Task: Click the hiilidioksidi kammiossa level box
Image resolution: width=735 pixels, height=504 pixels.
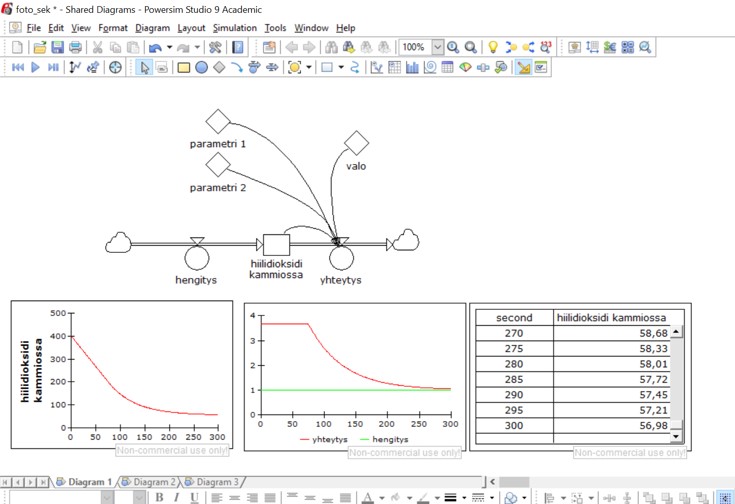Action: tap(276, 245)
